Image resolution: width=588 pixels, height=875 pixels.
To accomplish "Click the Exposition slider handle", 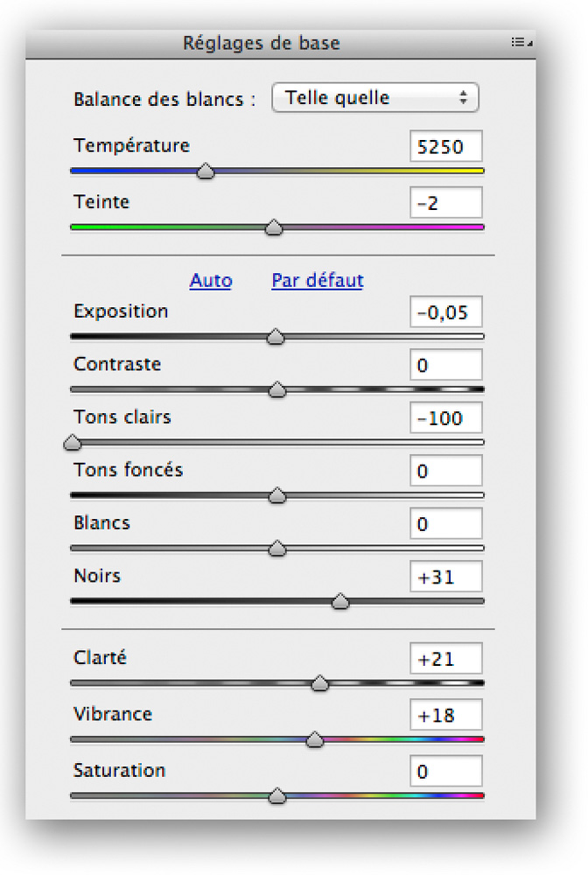I will [x=276, y=337].
